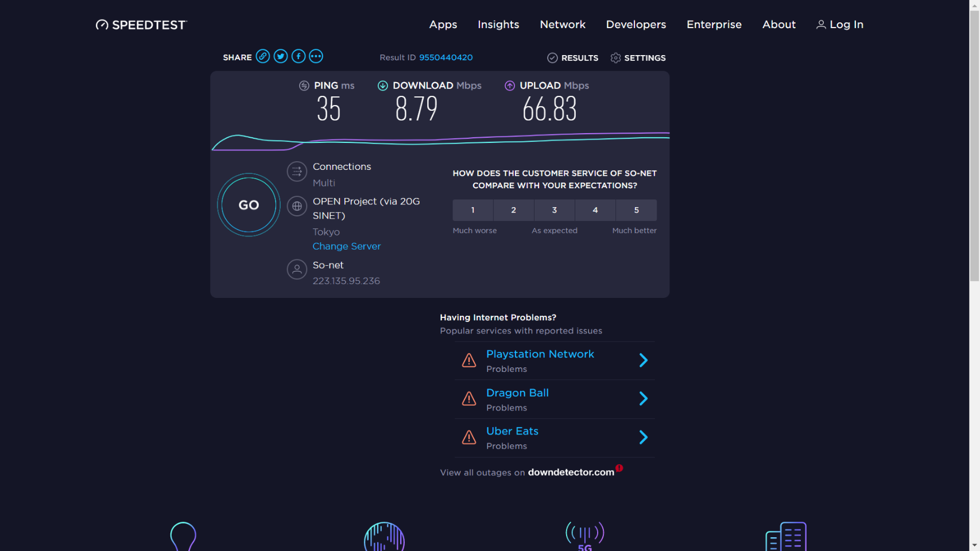Viewport: 980px width, 551px height.
Task: Expand the Dragon Ball problems chevron
Action: tap(643, 399)
